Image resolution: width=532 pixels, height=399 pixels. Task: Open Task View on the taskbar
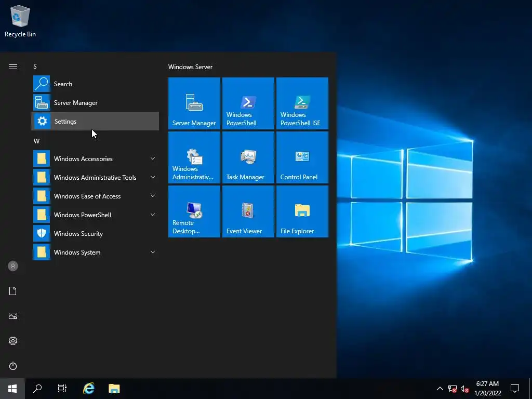(62, 389)
